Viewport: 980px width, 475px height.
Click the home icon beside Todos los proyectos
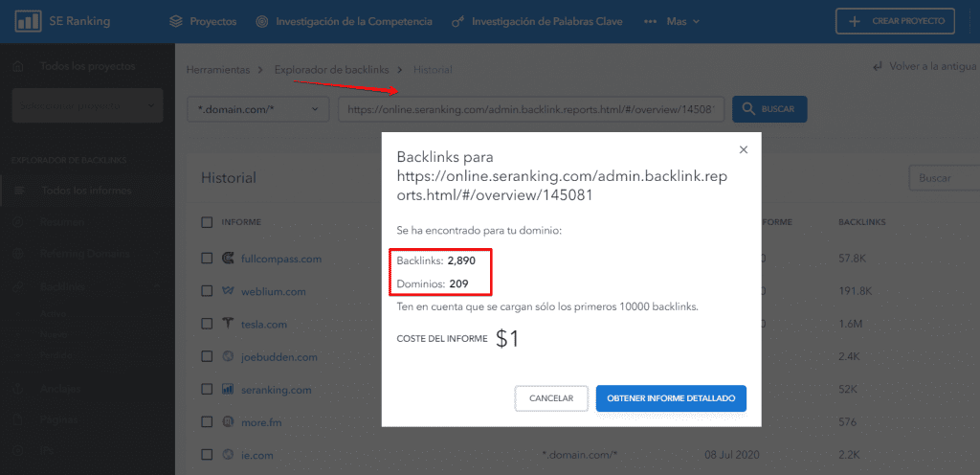click(x=19, y=66)
